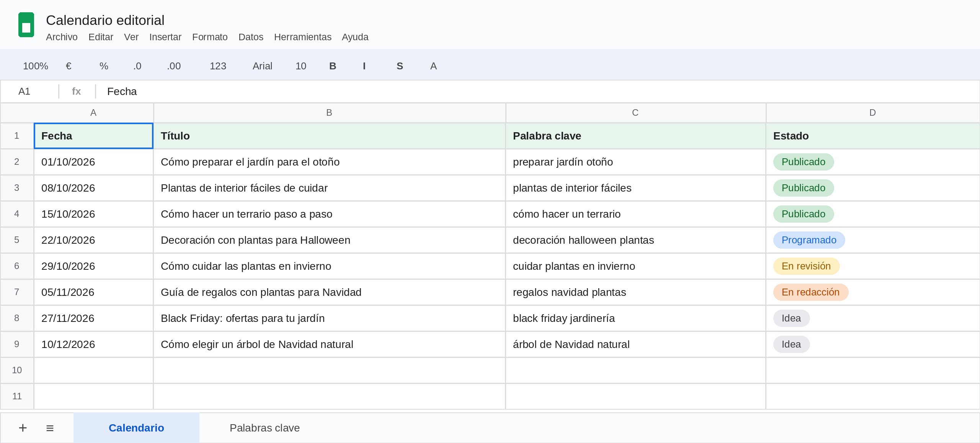Open the all sheets list icon
The width and height of the screenshot is (980, 443).
50,428
